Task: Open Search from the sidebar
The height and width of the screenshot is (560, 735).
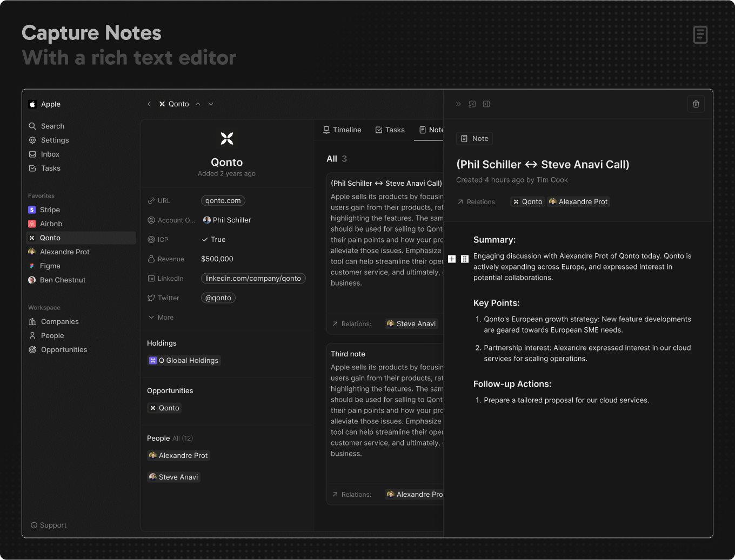Action: (52, 126)
